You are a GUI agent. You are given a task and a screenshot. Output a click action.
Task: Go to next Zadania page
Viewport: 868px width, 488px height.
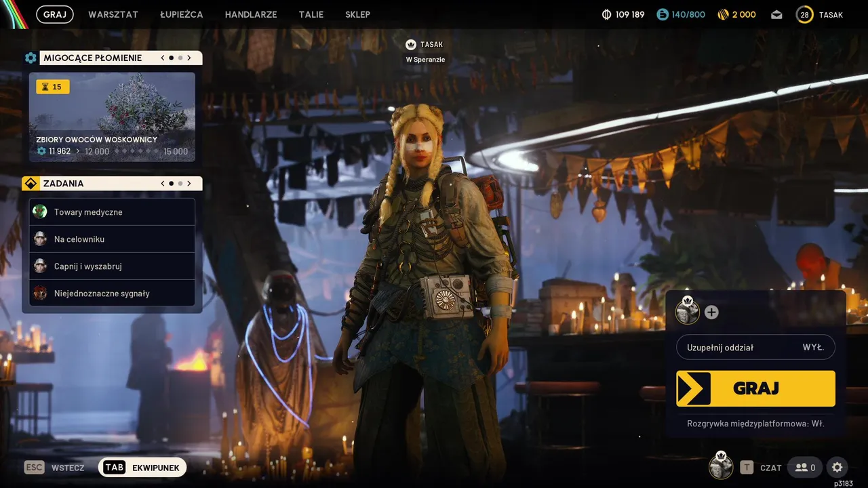point(189,183)
